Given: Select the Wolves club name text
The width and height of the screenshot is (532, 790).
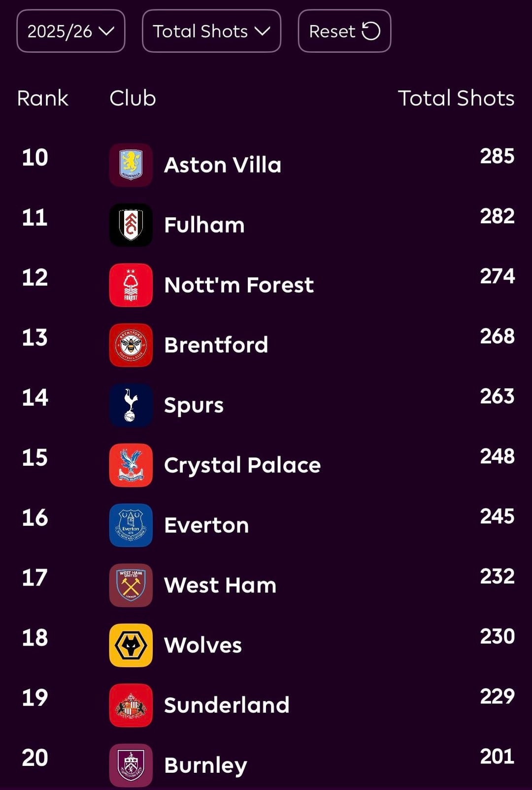Looking at the screenshot, I should pos(203,645).
